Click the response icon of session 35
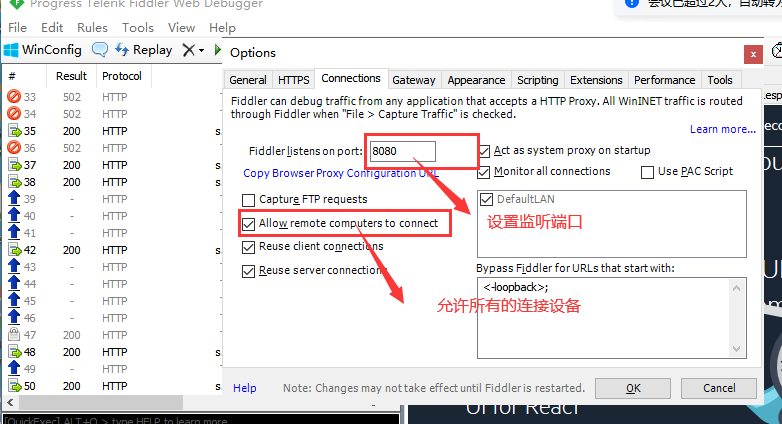This screenshot has height=424, width=782. (15, 131)
